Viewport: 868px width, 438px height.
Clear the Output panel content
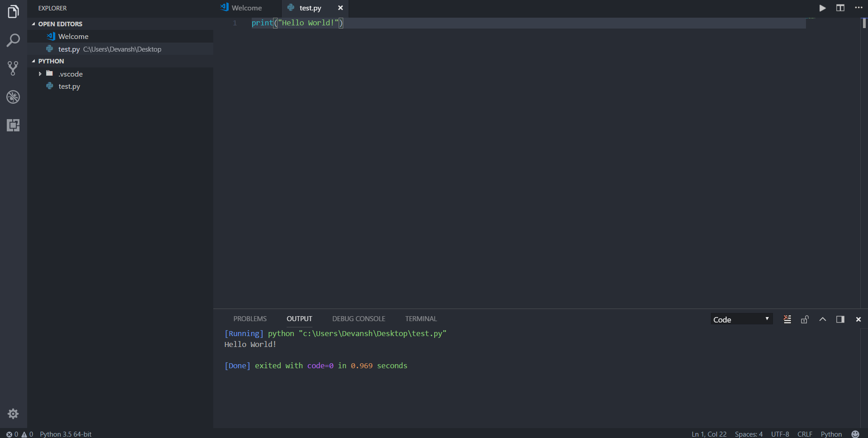tap(787, 319)
